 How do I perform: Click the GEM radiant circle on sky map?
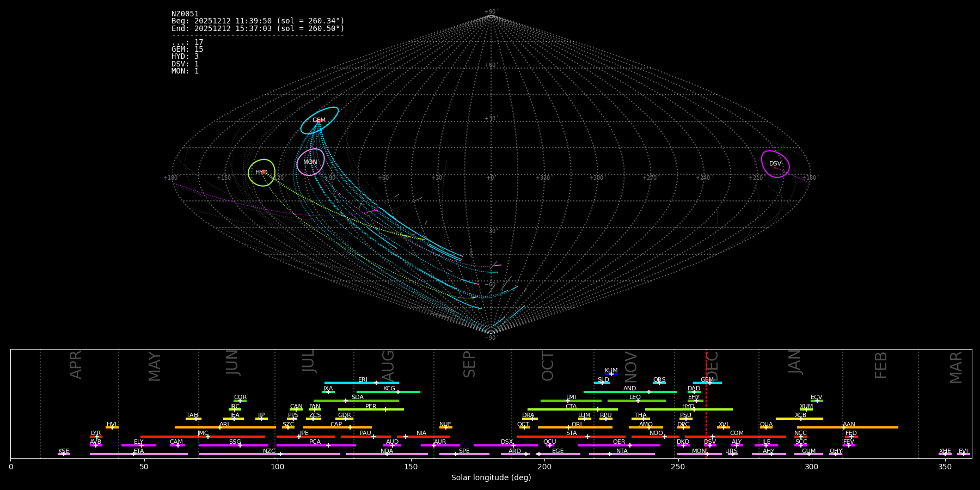tap(320, 120)
